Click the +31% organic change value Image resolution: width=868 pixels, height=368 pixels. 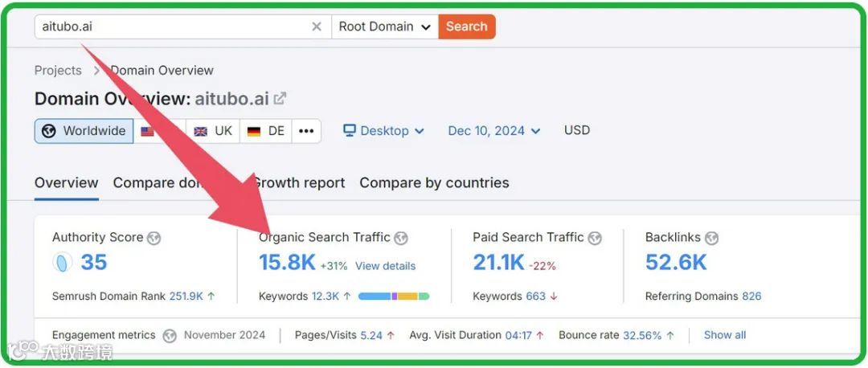[334, 266]
